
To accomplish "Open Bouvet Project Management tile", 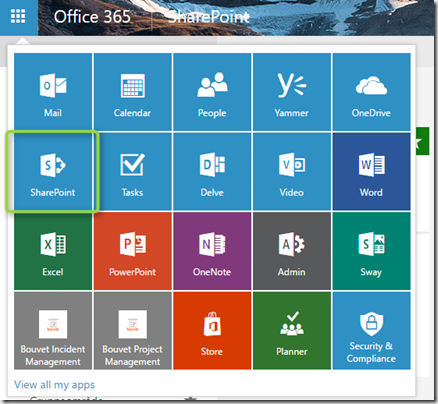I will point(133,331).
